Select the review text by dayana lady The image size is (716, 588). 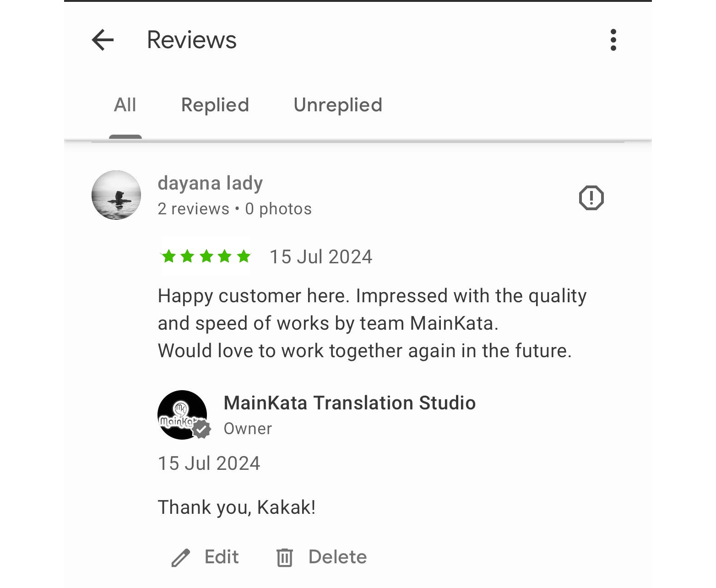[x=372, y=323]
